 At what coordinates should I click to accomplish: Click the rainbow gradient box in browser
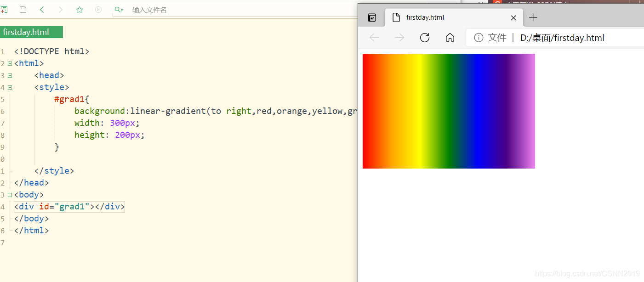(449, 111)
